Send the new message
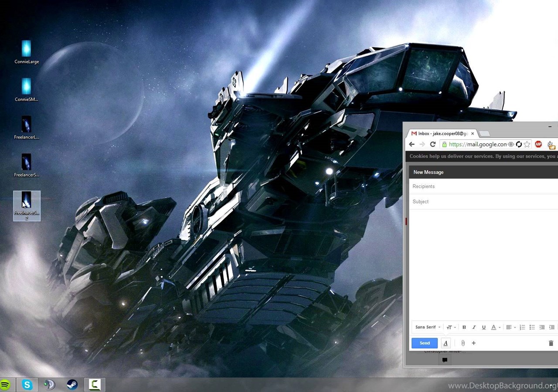This screenshot has width=558, height=392. [425, 343]
